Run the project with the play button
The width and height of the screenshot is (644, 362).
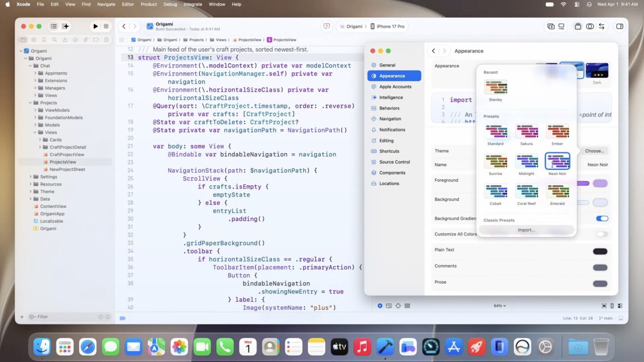click(95, 26)
